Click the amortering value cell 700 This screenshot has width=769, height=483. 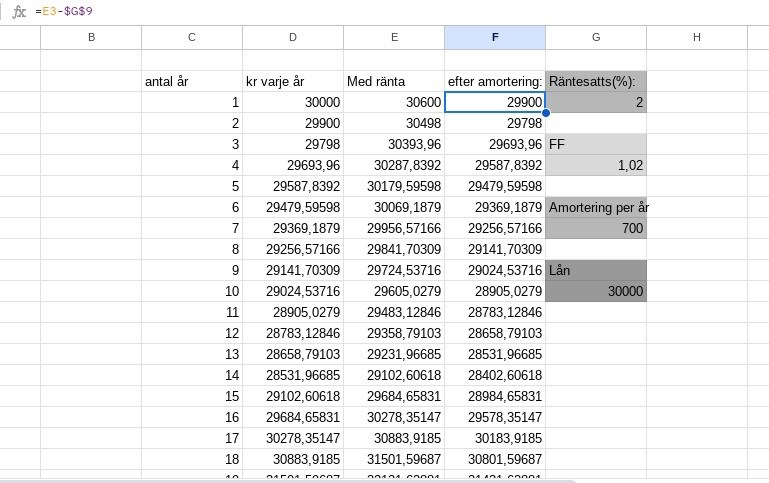[x=596, y=228]
